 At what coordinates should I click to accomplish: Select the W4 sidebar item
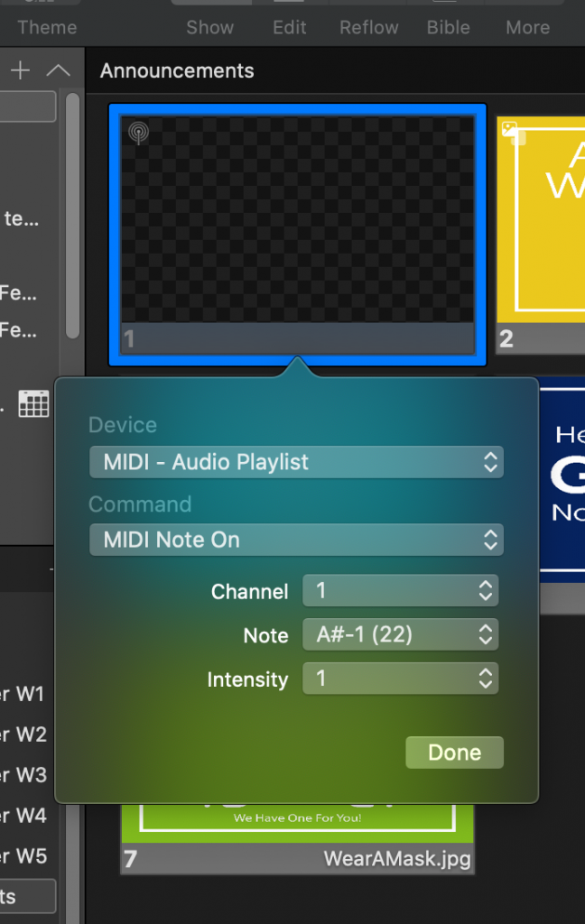pyautogui.click(x=23, y=816)
